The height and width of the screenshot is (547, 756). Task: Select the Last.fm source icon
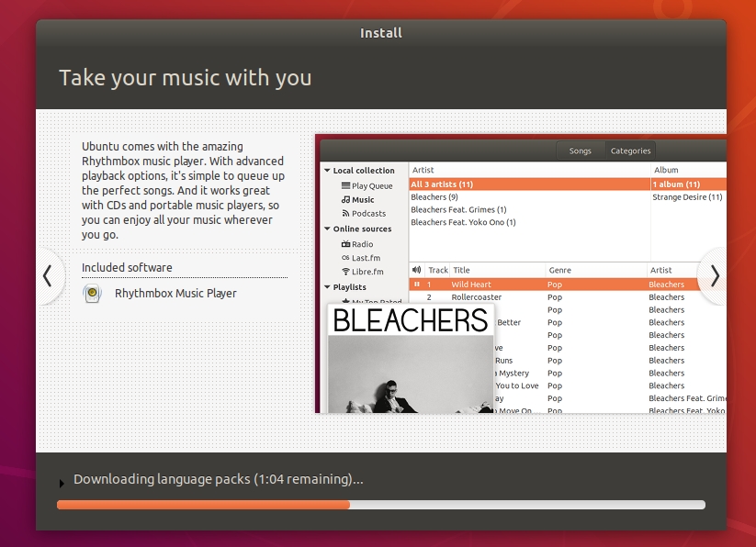point(345,258)
